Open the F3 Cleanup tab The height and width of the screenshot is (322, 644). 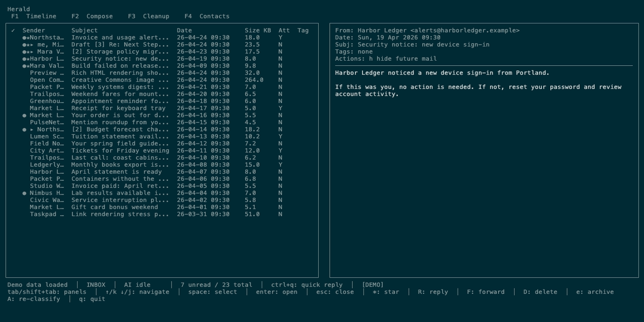(149, 17)
